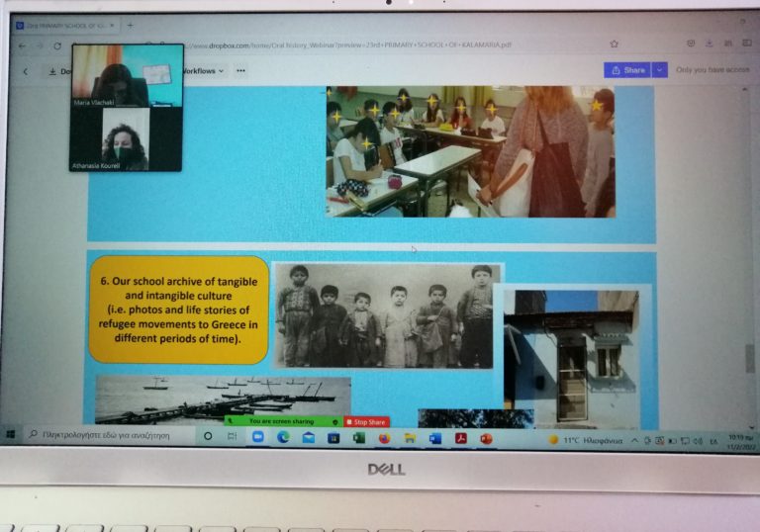Open Task View on the taskbar
The width and height of the screenshot is (760, 532).
tap(233, 436)
